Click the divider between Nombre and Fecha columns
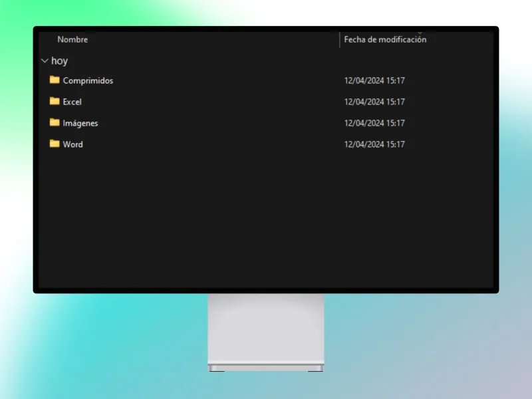Viewport: 532px width, 399px height. point(340,40)
